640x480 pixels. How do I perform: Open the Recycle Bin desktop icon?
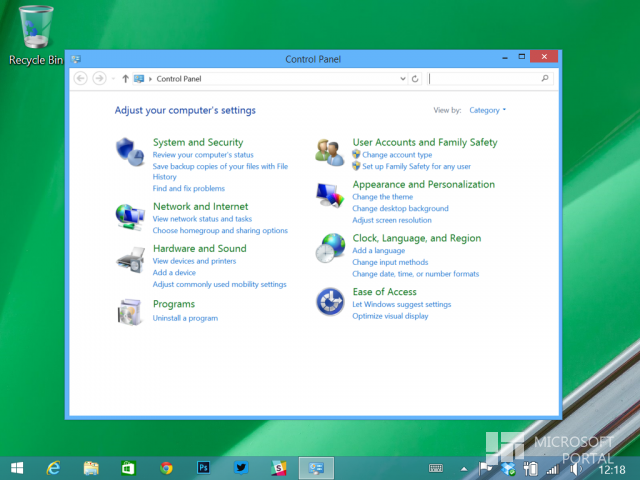tap(36, 35)
